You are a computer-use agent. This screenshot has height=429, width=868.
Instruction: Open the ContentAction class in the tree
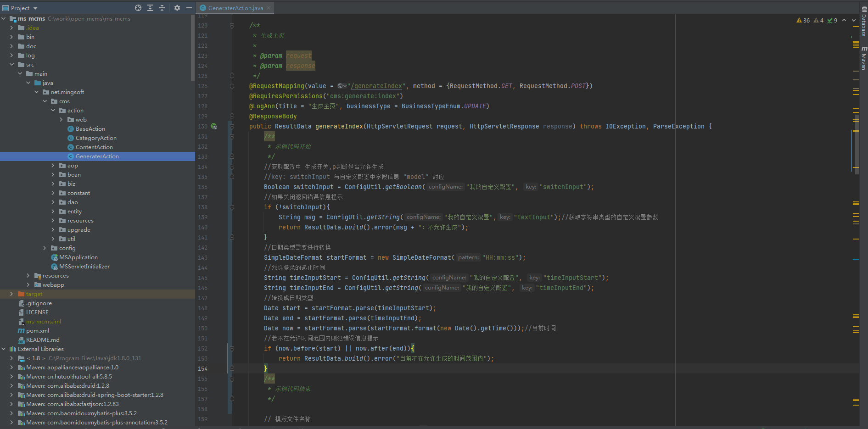tap(94, 147)
